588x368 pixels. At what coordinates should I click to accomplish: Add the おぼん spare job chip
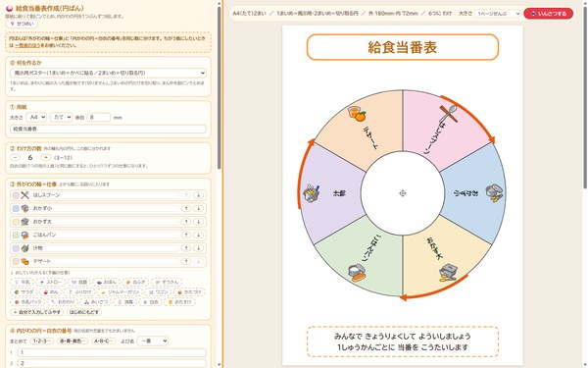pos(107,282)
